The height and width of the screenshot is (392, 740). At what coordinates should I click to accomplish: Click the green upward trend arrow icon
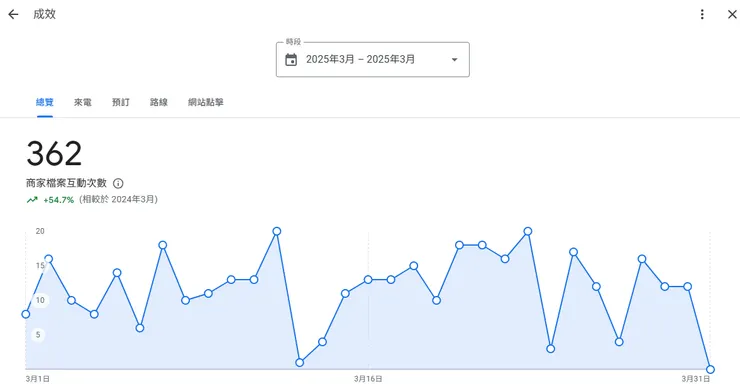(32, 200)
